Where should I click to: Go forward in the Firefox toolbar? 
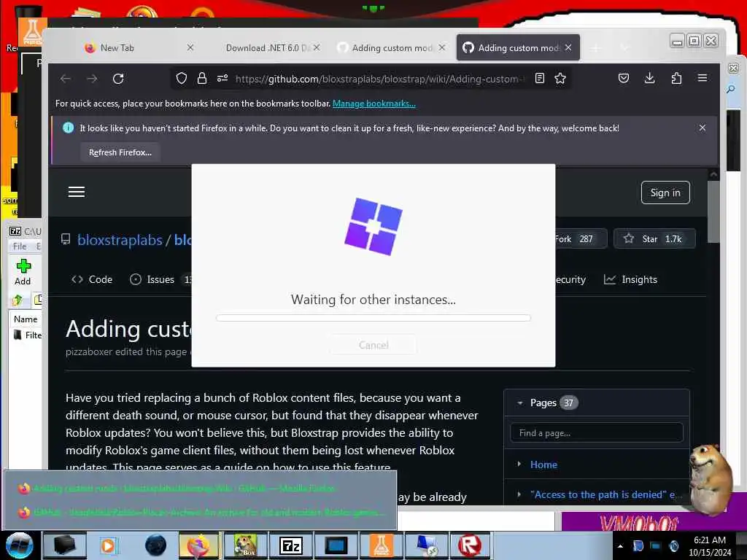coord(92,79)
